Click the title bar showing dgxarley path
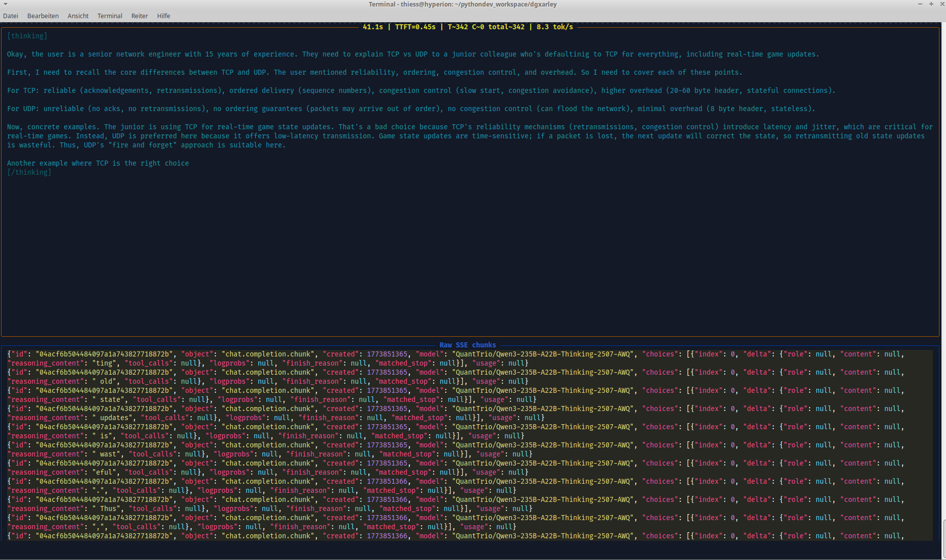Viewport: 946px width, 560px height. click(x=462, y=4)
